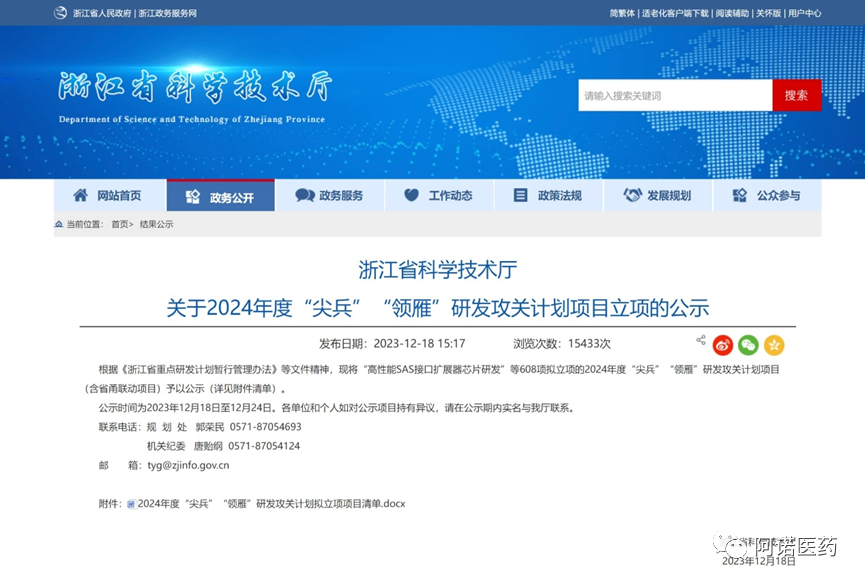865x584 pixels.
Task: Open 用户中心 in the top bar
Action: tap(804, 13)
